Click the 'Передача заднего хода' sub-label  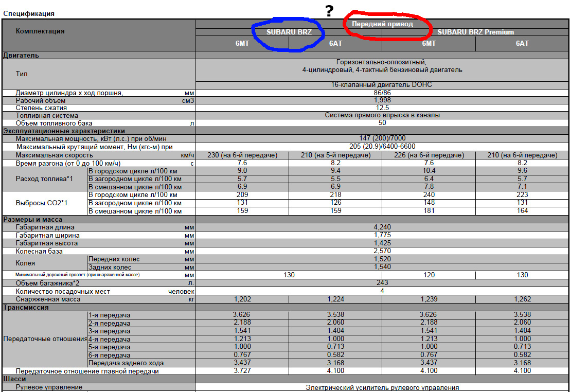pos(126,363)
